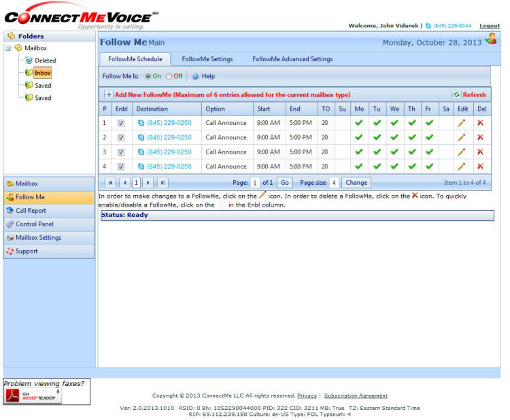Toggle the Enbl checkbox in row 3

[x=121, y=152]
